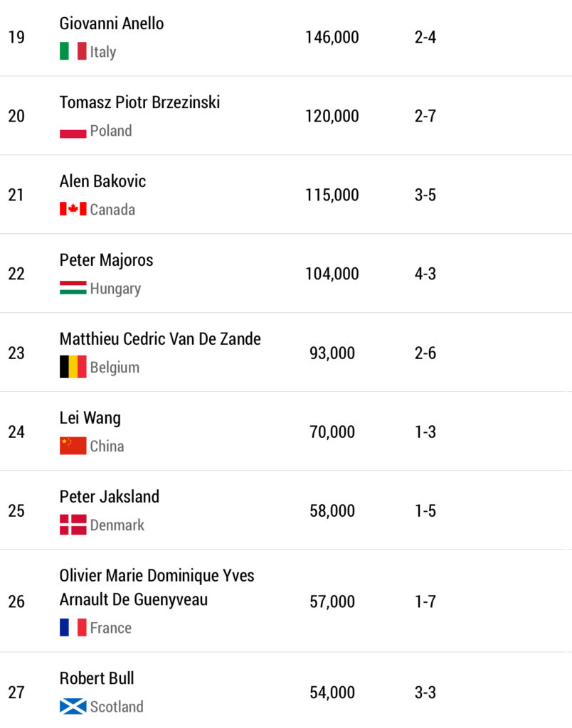The image size is (572, 728).
Task: Open player Giovanni Anello
Action: coord(112,23)
